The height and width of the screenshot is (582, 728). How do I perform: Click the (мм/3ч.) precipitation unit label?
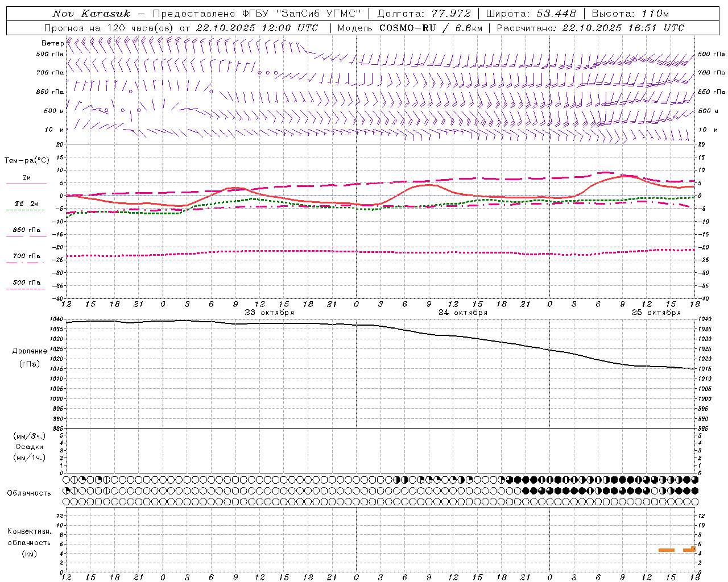30,436
